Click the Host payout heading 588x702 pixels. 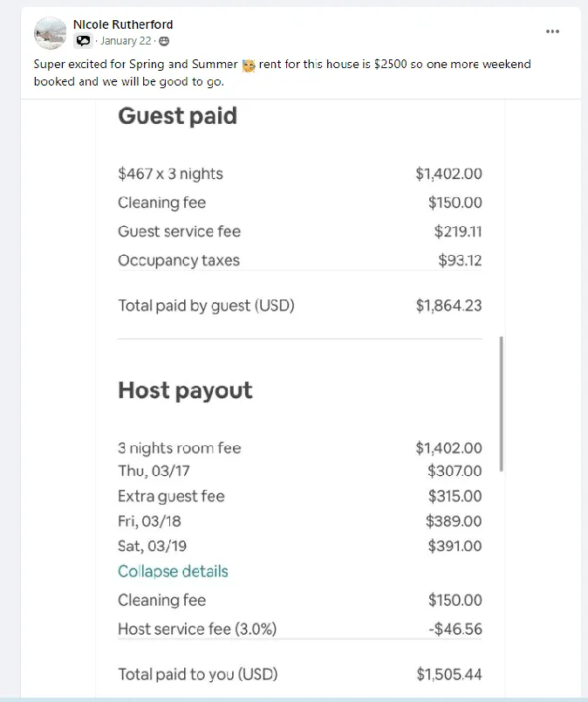185,390
